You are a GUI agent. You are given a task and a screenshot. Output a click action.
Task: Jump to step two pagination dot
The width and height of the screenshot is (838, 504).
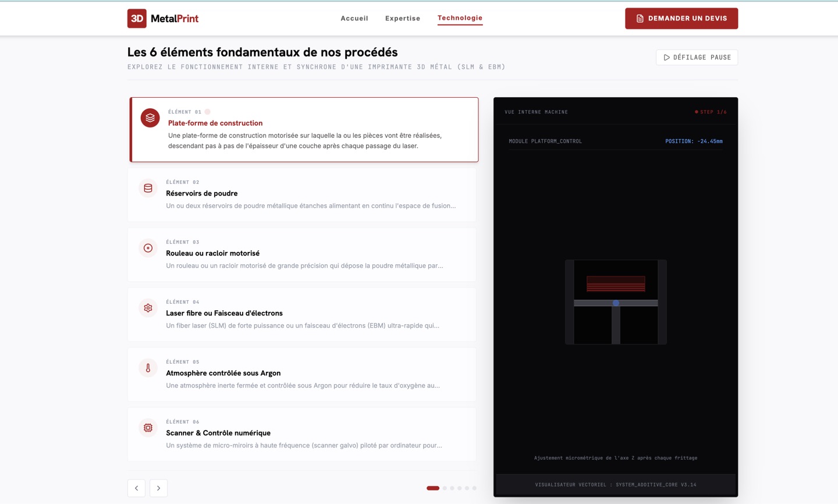[445, 488]
